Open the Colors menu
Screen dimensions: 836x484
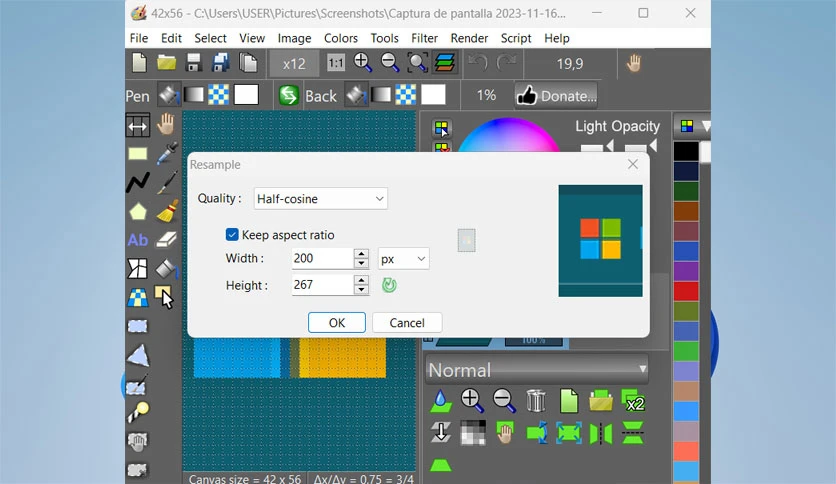tap(341, 38)
